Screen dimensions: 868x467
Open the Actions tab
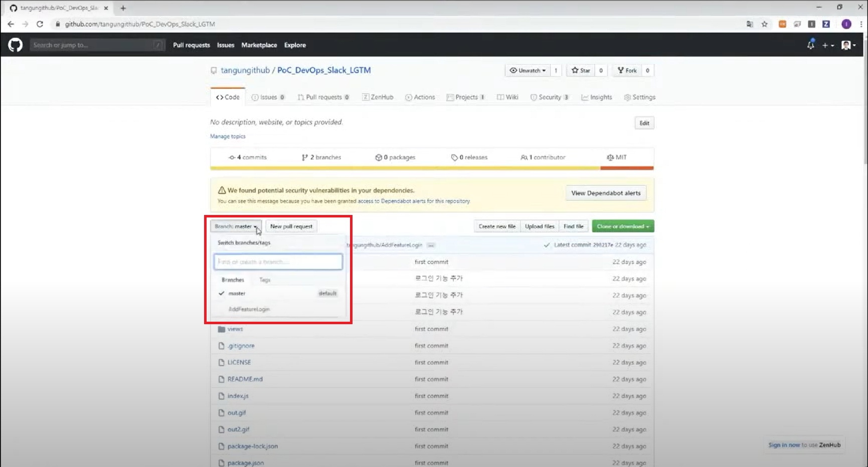(x=420, y=97)
